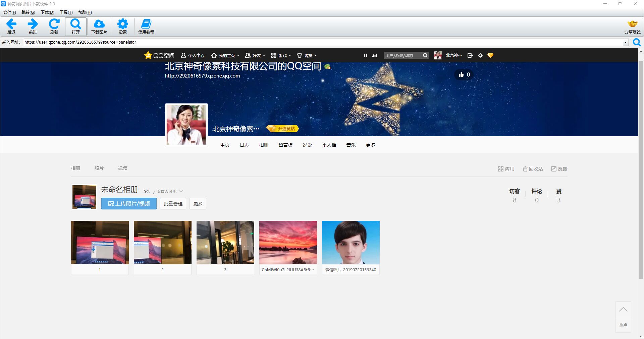This screenshot has width=644, height=339.
Task: Select 照片 sub-tab
Action: (99, 168)
